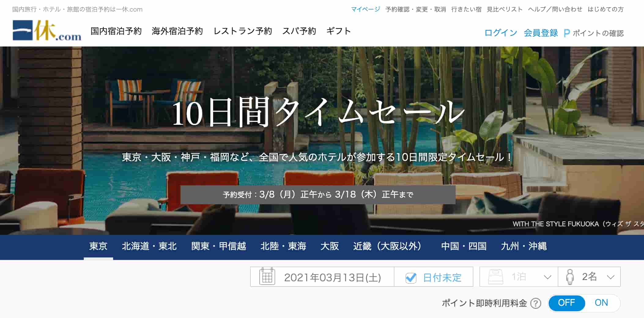This screenshot has height=318, width=644.
Task: Open 行きたい宿 link
Action: (x=466, y=9)
